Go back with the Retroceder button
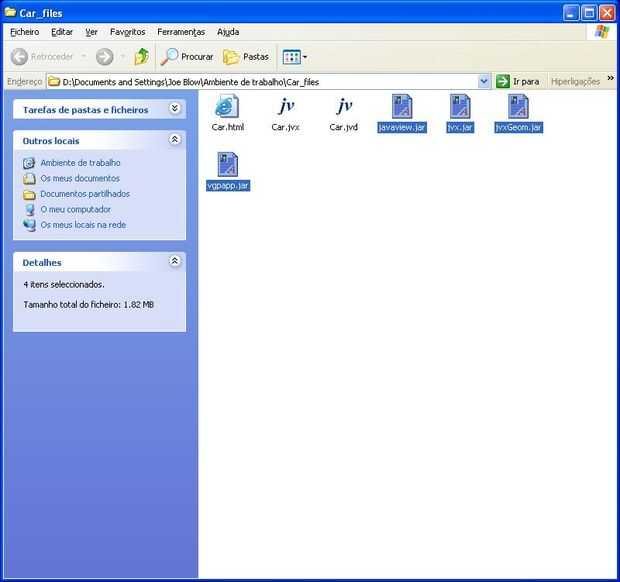620x582 pixels. point(42,57)
